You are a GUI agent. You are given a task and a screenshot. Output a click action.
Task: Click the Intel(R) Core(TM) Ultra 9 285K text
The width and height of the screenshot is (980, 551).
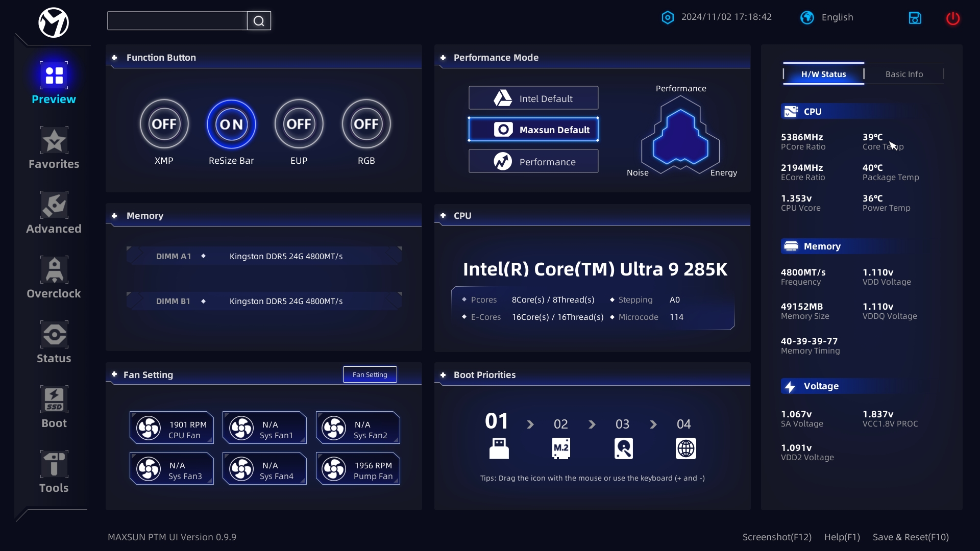595,269
